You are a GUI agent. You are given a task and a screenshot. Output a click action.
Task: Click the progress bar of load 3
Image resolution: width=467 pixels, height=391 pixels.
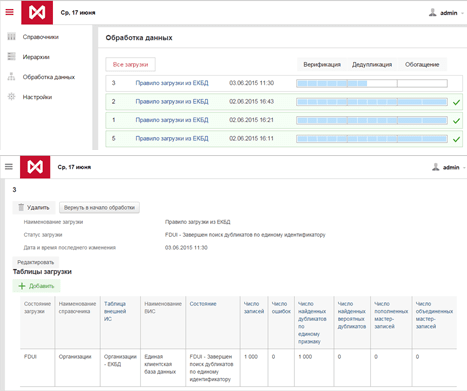(x=372, y=83)
